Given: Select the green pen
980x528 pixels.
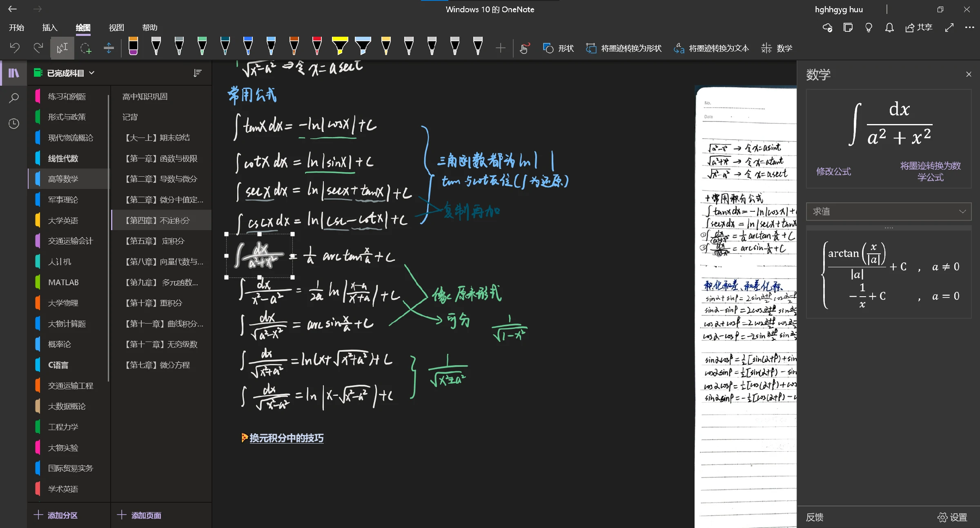Looking at the screenshot, I should (202, 46).
